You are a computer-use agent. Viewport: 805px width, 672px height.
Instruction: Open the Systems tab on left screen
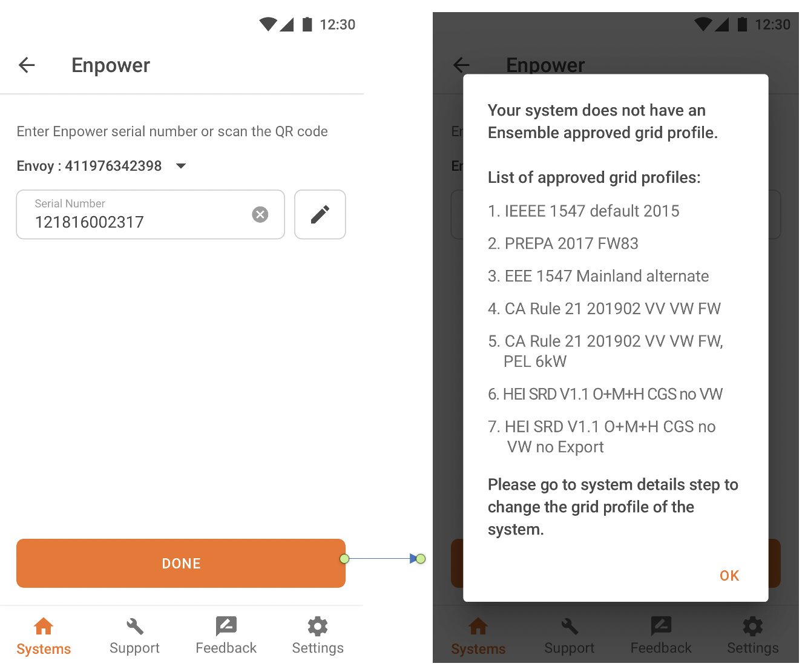[44, 635]
